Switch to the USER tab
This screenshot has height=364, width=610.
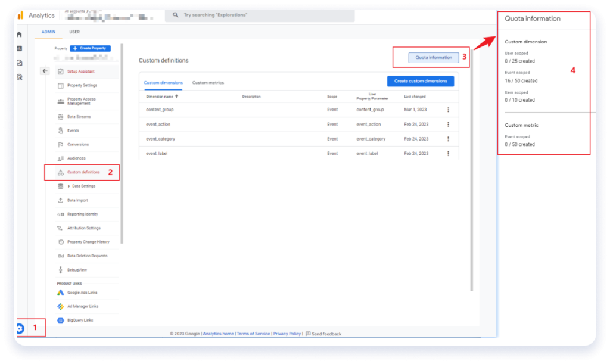tap(74, 32)
